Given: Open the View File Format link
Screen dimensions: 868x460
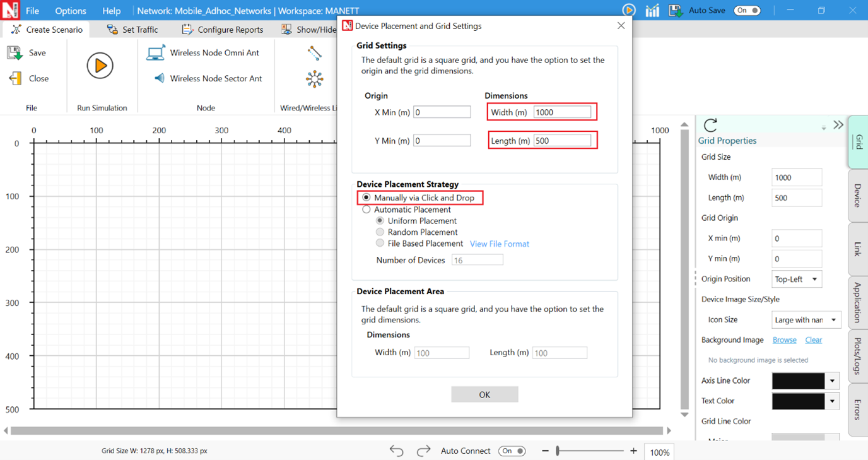Looking at the screenshot, I should click(499, 244).
